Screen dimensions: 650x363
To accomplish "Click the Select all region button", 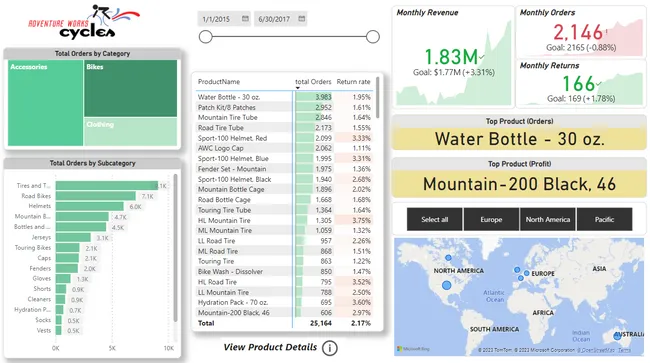I will pos(434,219).
